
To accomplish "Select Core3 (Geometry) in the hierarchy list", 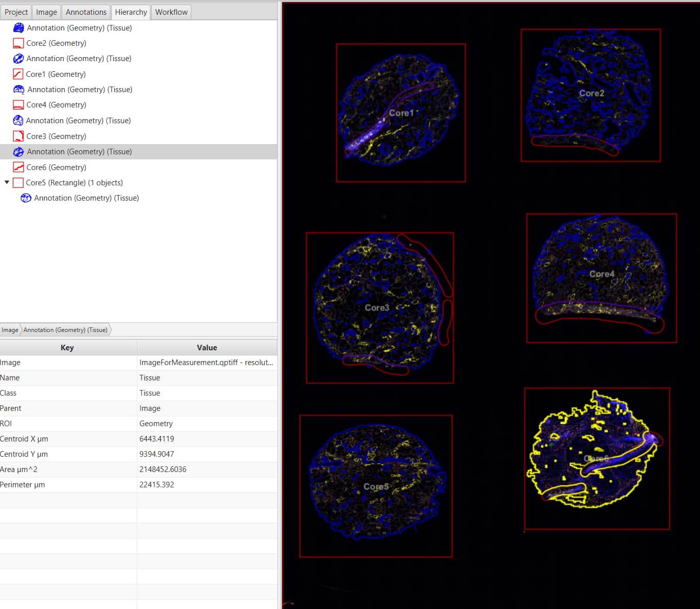I will pyautogui.click(x=56, y=136).
